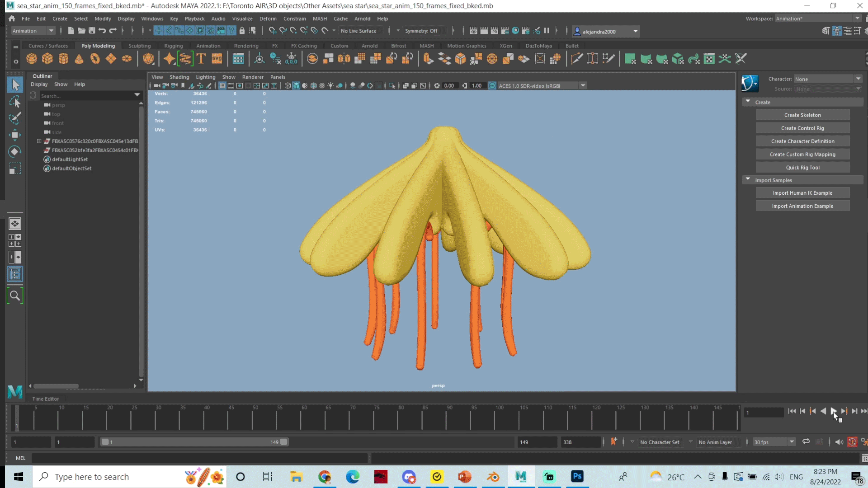Open the Animation menu set dropdown

click(33, 31)
